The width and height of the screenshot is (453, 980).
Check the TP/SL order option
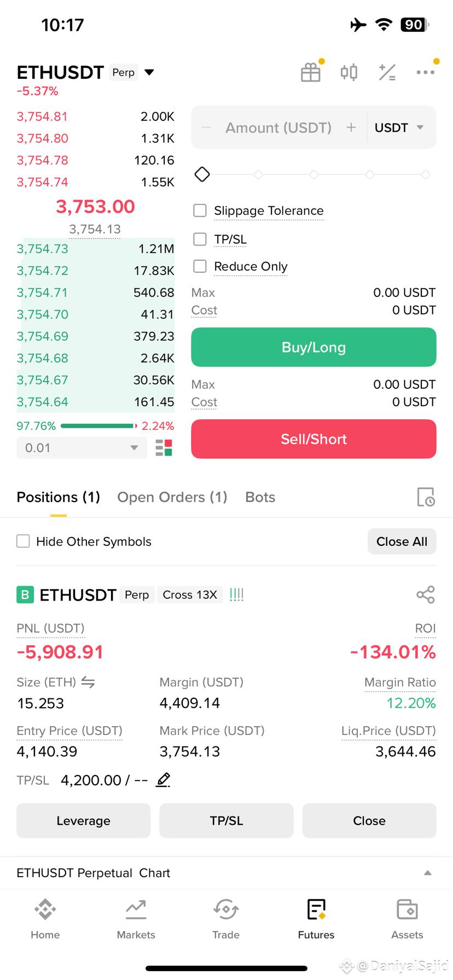click(x=200, y=239)
